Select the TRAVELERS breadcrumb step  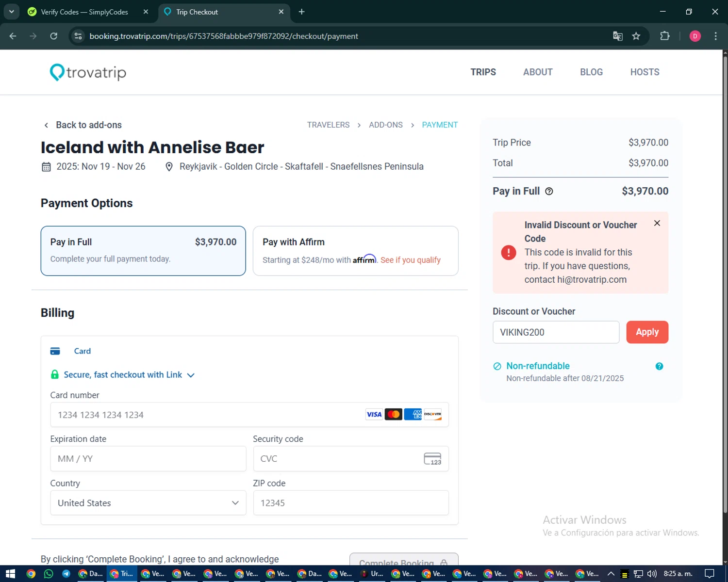pos(328,125)
